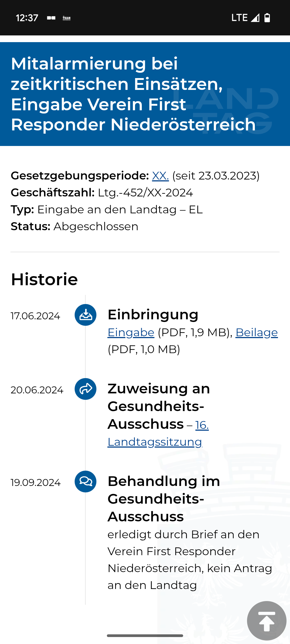
Task: Open the Eingabe PDF link
Action: [131, 332]
